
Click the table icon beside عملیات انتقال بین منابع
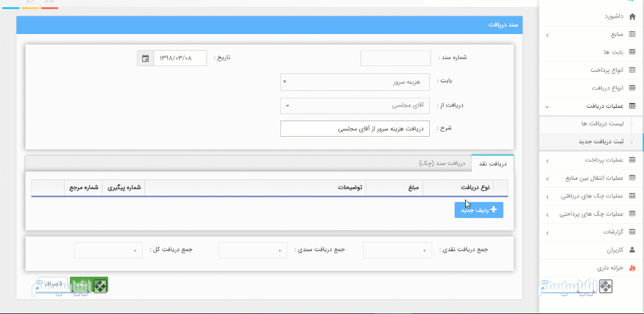tap(632, 178)
